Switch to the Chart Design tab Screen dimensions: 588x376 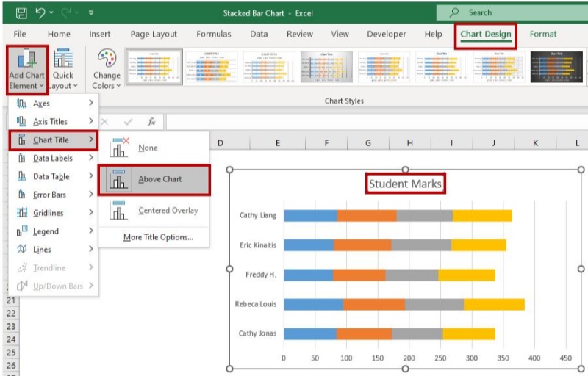(485, 35)
